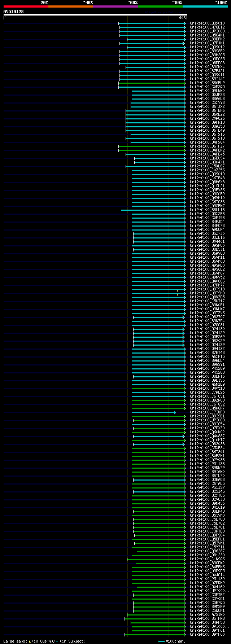Select the UniRef100_Q3EAG3 label
231x644 pixels.
[x=207, y=480]
